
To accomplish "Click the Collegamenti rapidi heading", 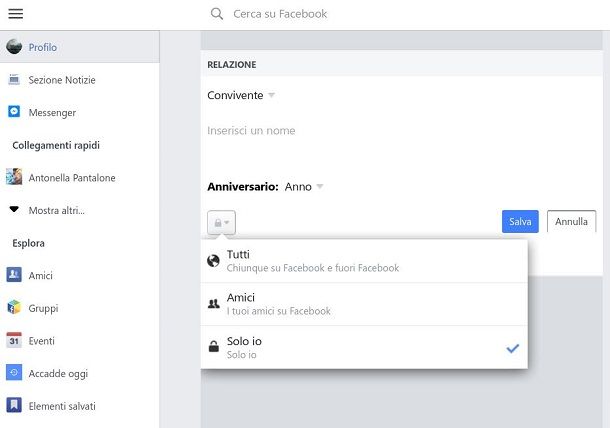I will pos(56,145).
